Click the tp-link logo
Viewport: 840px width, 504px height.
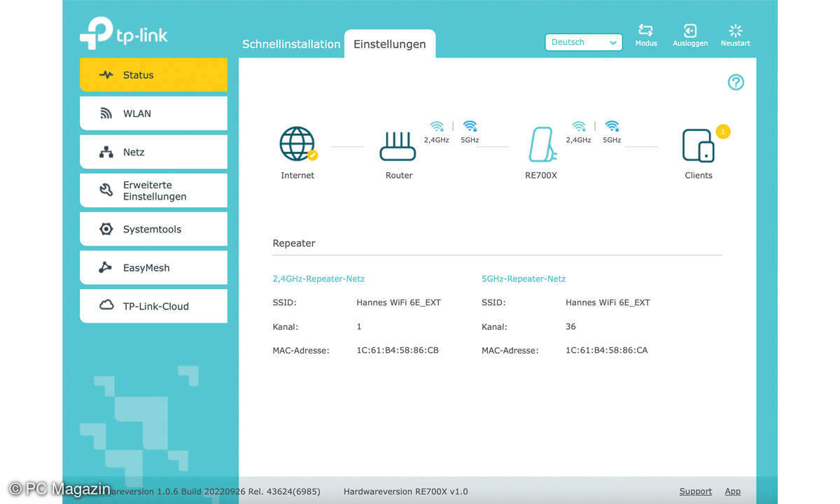click(123, 33)
